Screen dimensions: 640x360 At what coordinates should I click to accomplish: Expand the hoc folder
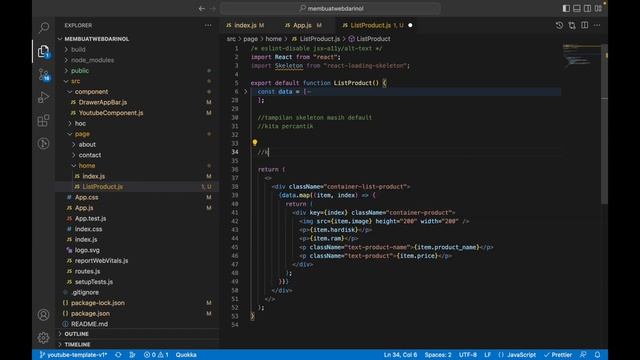(x=80, y=123)
